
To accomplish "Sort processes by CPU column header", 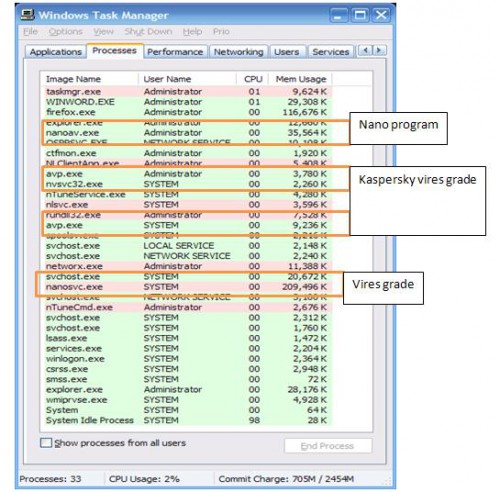I will [253, 79].
